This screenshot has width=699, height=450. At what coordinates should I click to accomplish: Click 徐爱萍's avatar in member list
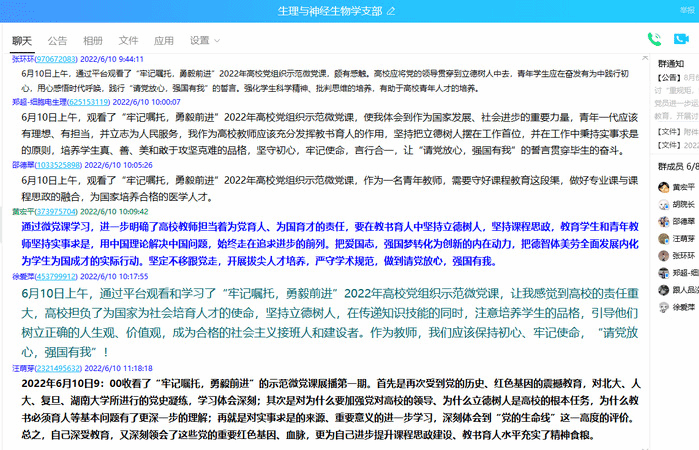[663, 307]
